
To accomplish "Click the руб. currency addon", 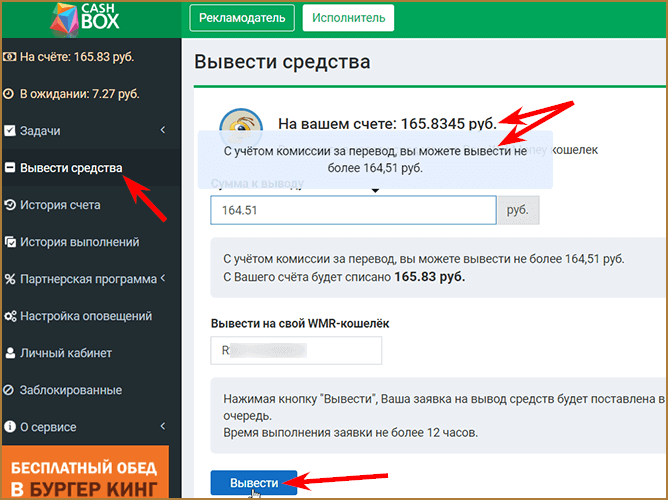I will pyautogui.click(x=518, y=210).
